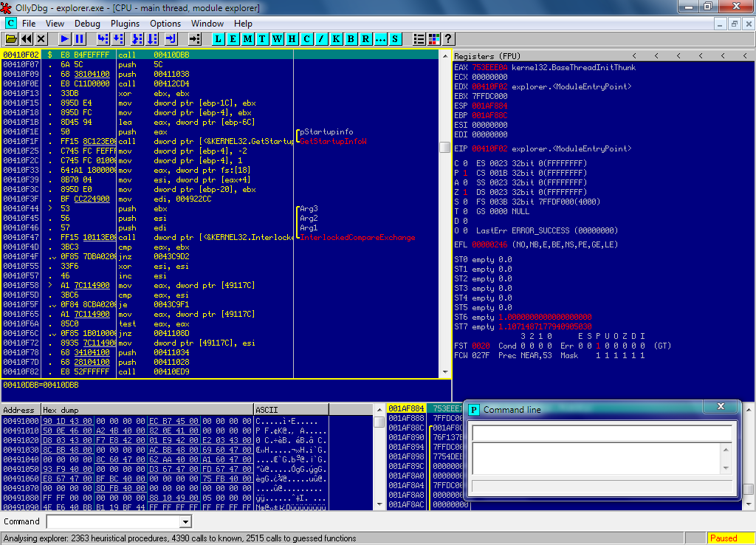Click the cyan C child window icon
This screenshot has width=756, height=545.
[x=10, y=23]
